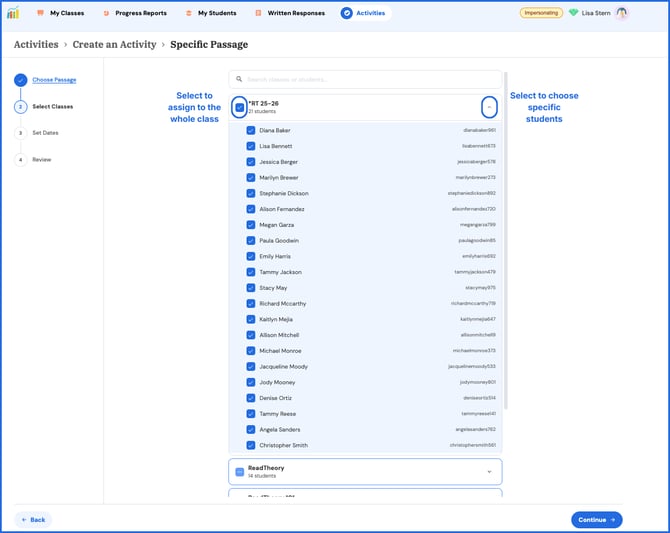The height and width of the screenshot is (533, 670).
Task: Uncheck Alison Fernandez
Action: click(251, 209)
